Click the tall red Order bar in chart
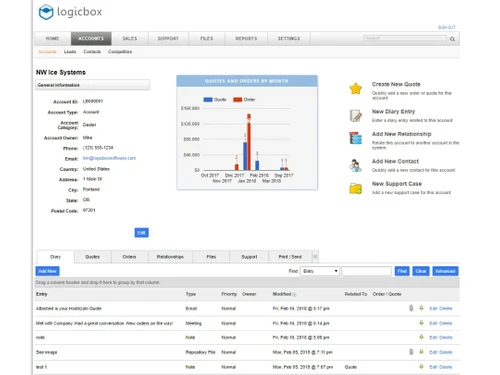Image resolution: width=500 pixels, height=375 pixels. point(249,142)
